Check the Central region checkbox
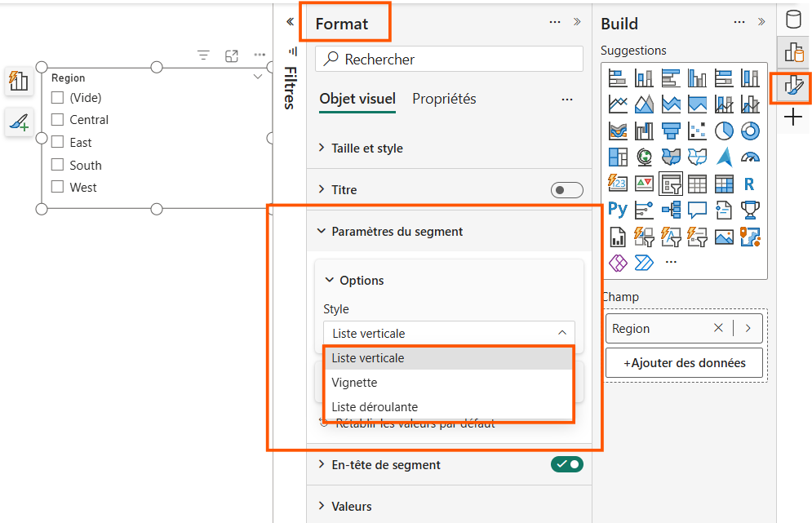The image size is (812, 523). (57, 120)
